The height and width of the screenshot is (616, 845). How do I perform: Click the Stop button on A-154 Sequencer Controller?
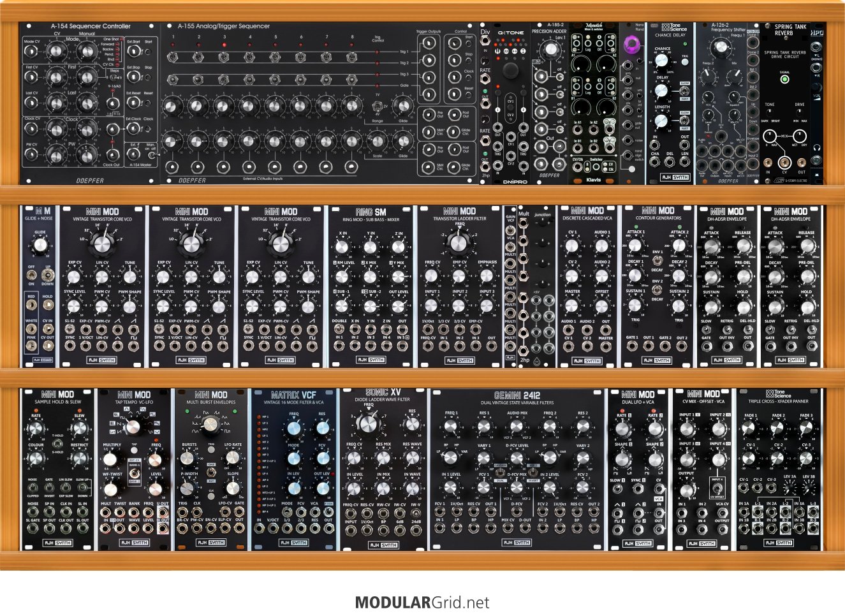(148, 76)
